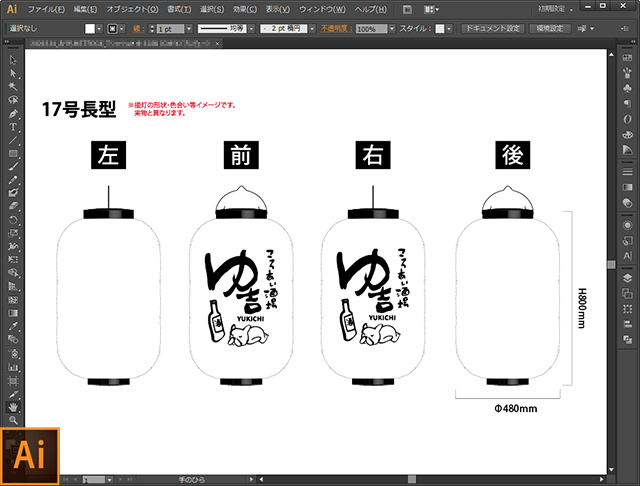Select the Lasso tool
Viewport: 640px width, 486px height.
(x=13, y=100)
